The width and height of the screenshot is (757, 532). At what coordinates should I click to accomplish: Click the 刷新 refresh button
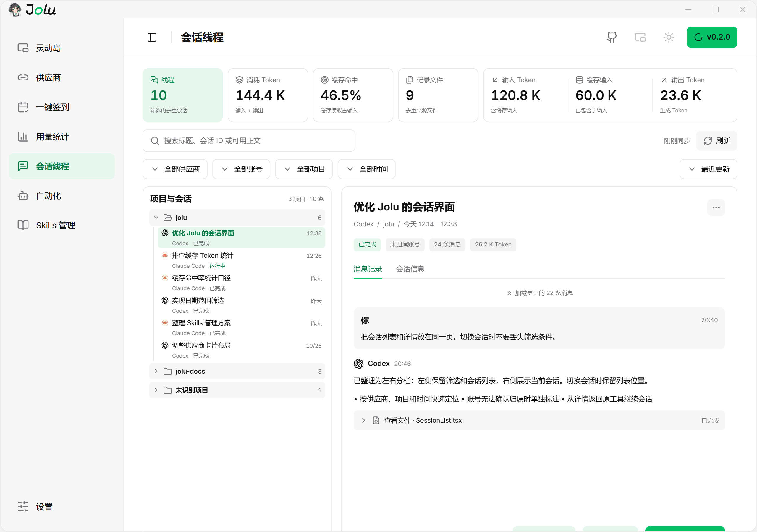click(716, 141)
